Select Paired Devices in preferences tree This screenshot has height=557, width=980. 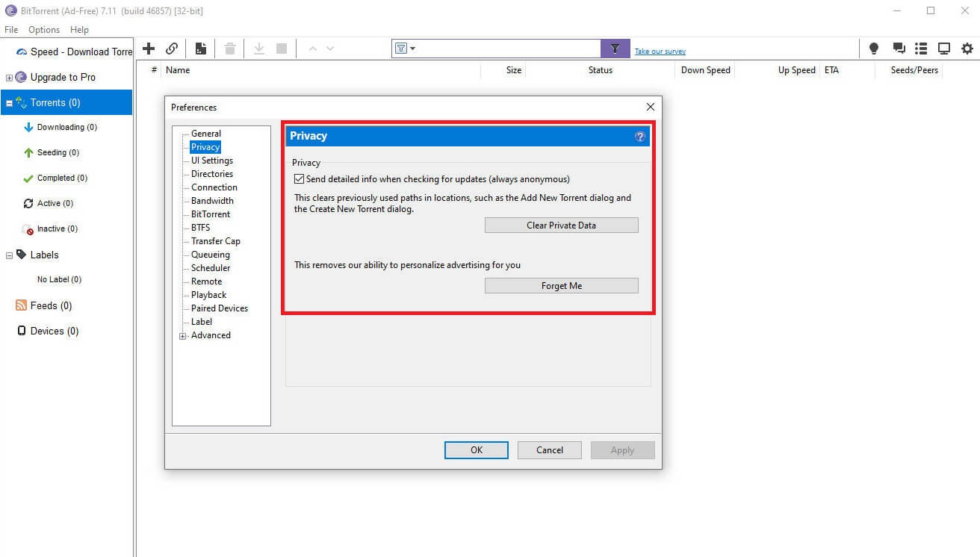(x=220, y=308)
